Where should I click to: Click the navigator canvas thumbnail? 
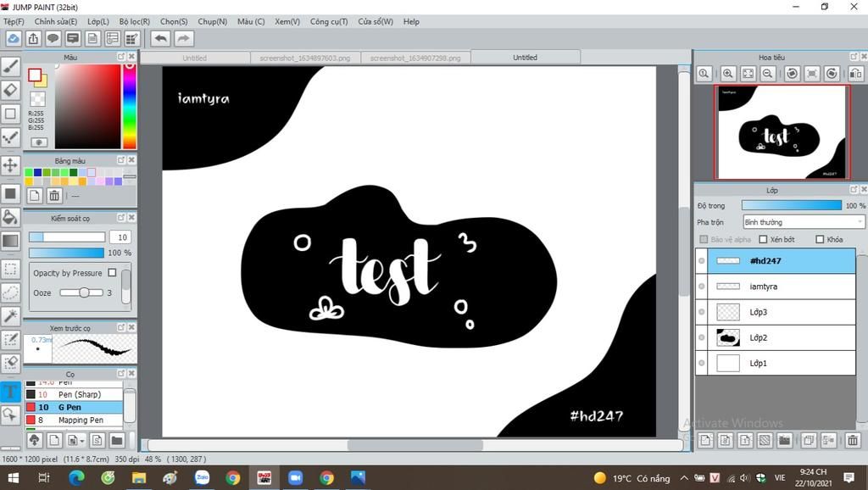(782, 132)
